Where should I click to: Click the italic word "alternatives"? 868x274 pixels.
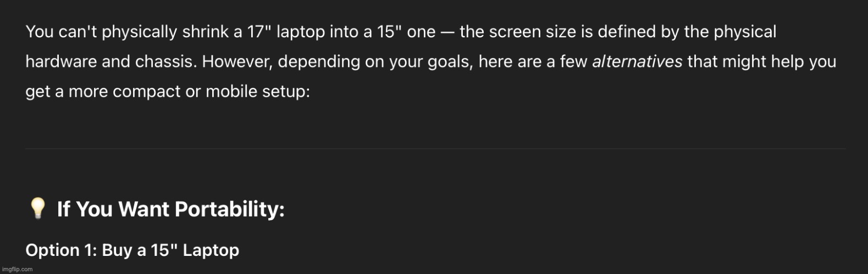pos(637,61)
